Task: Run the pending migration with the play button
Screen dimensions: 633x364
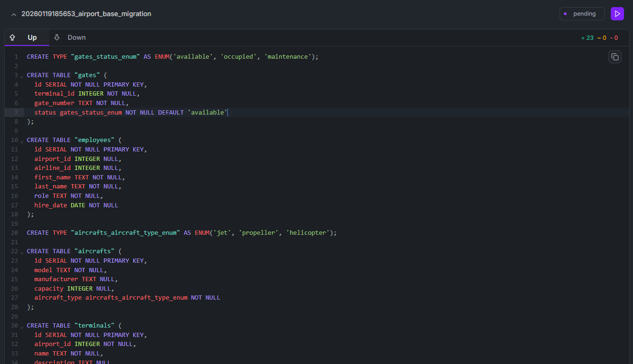Action: click(617, 13)
